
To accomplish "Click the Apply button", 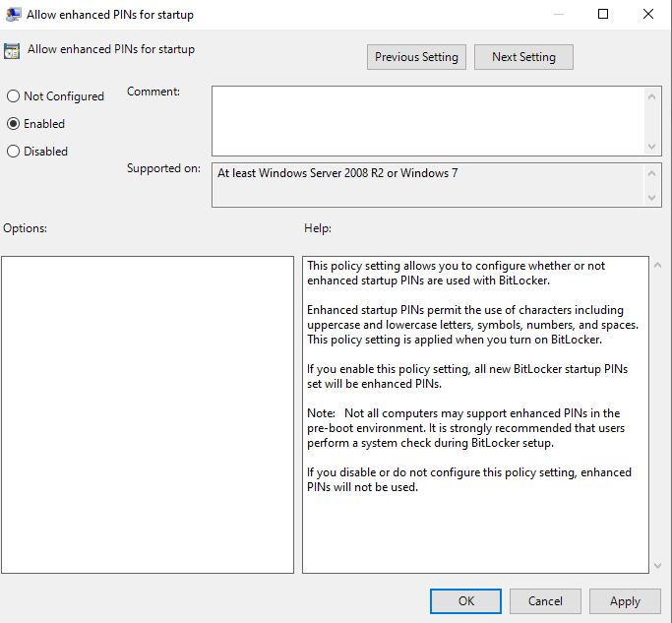I will [x=625, y=601].
